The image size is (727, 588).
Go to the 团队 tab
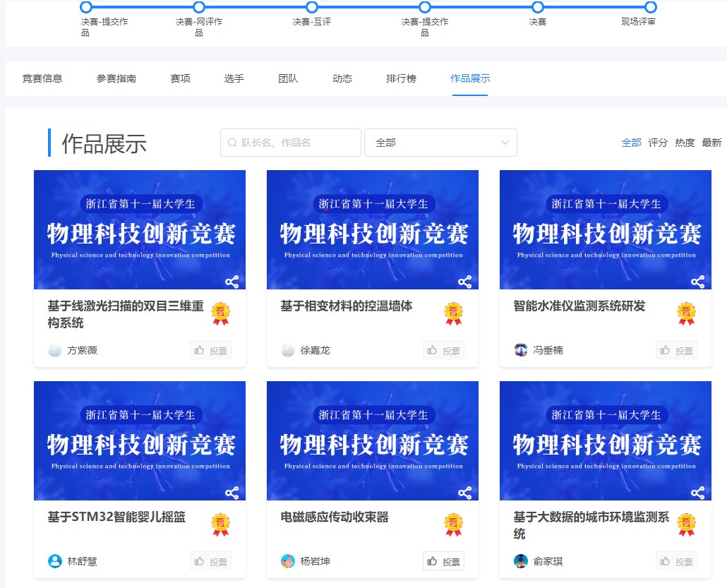coord(288,78)
